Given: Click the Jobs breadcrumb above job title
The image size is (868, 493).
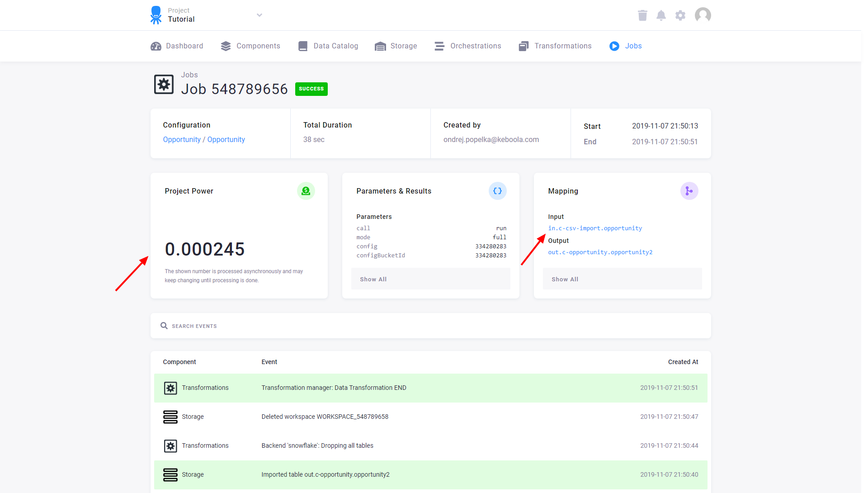Looking at the screenshot, I should [189, 75].
